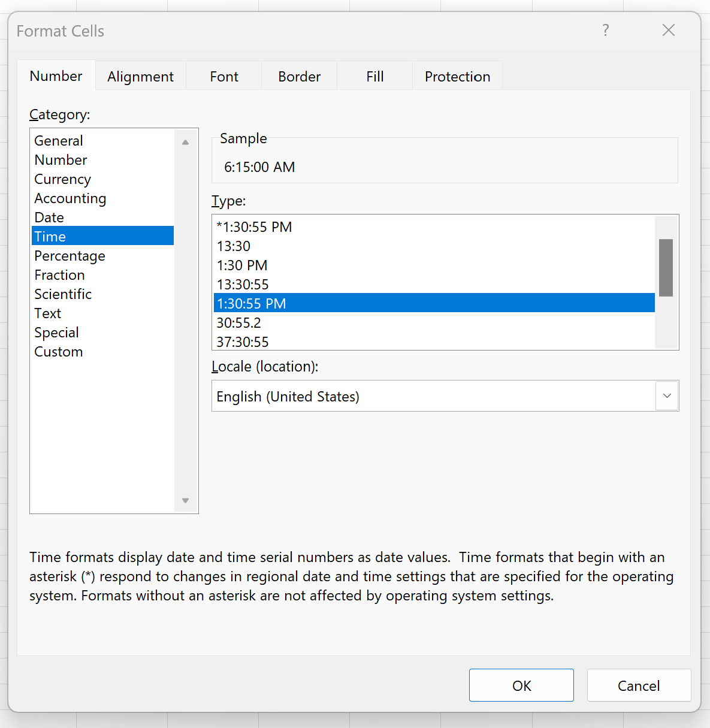Open the Protection tab

click(457, 76)
